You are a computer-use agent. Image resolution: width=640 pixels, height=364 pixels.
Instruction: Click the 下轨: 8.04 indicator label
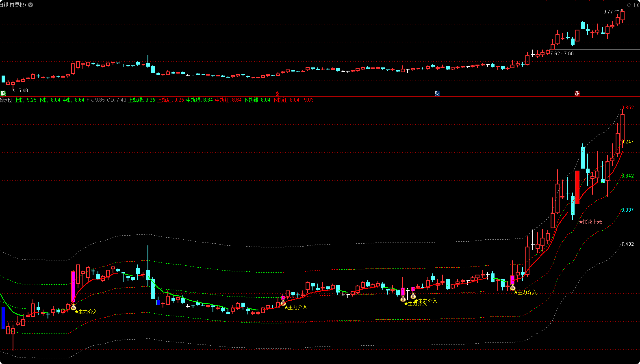(50, 100)
